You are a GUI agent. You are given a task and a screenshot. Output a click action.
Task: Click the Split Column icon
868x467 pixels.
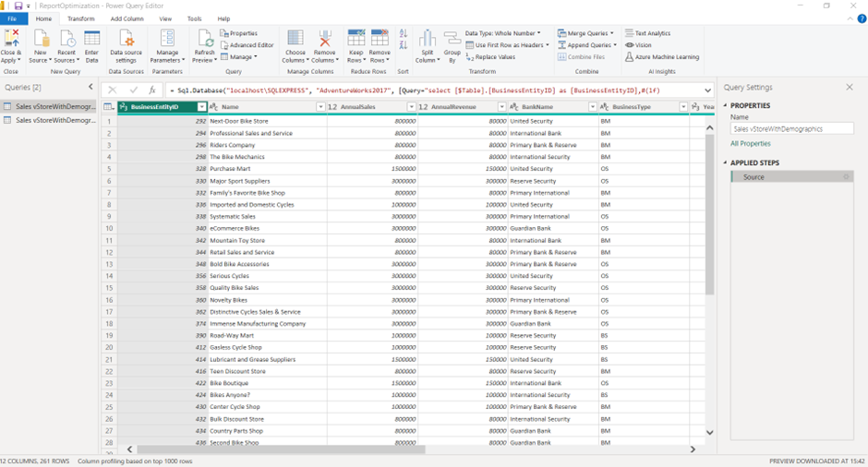coord(428,39)
